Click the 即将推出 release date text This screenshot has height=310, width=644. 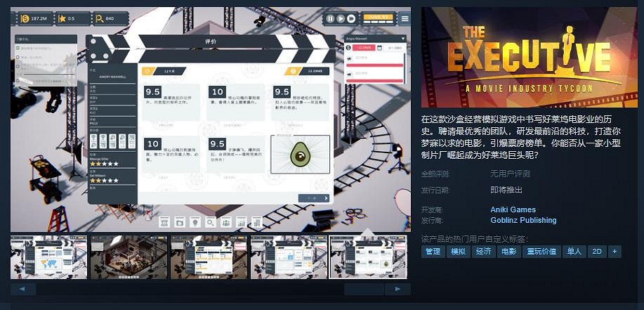click(506, 190)
